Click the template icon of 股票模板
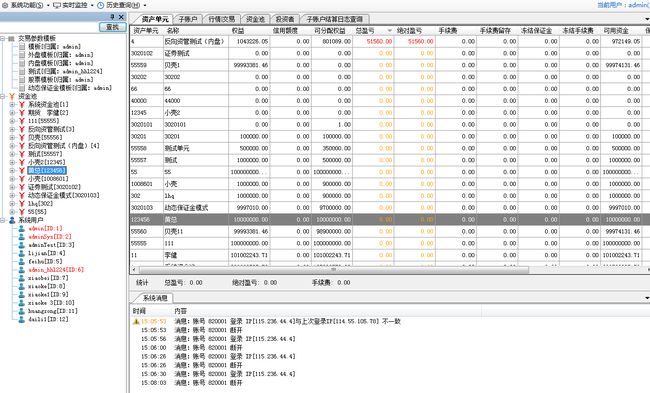 (22, 80)
